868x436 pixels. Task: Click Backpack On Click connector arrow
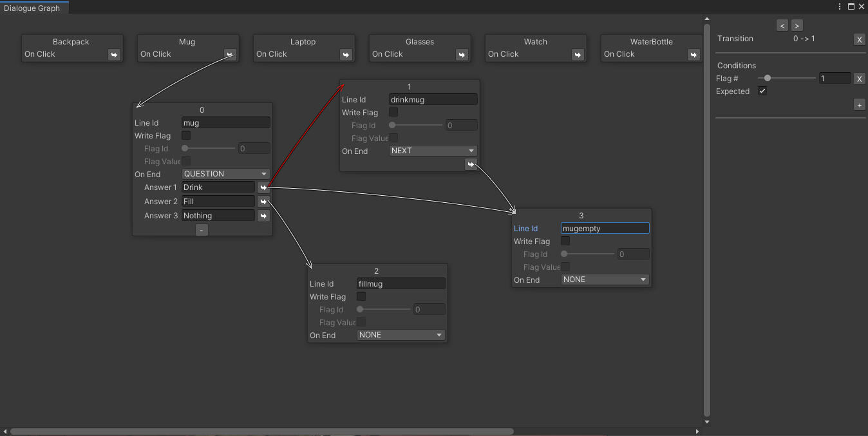click(114, 55)
